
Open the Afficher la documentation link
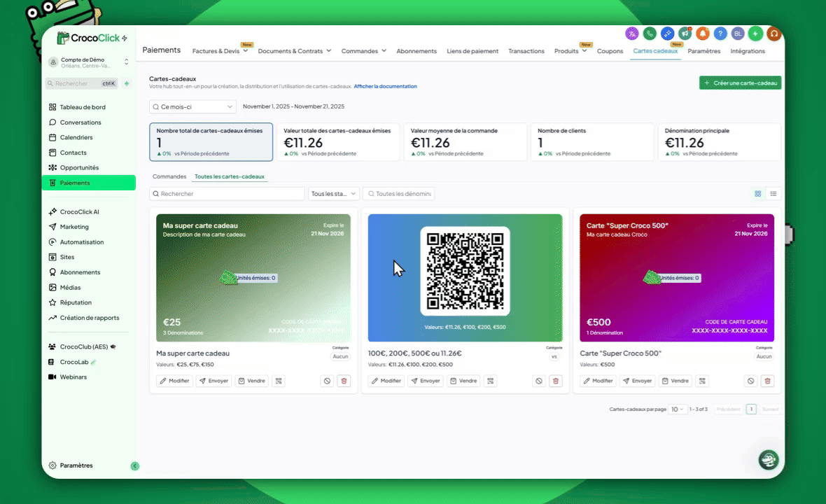[x=385, y=87]
